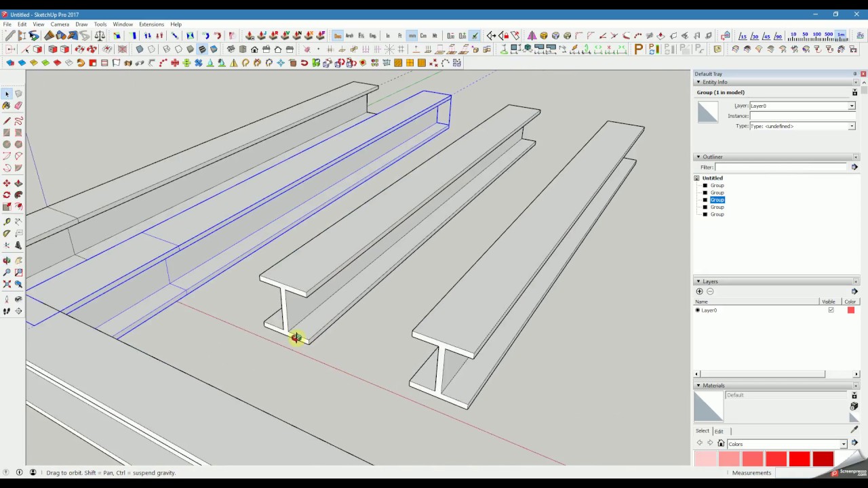Activate the Line pencil tool
Image resolution: width=868 pixels, height=488 pixels.
tap(7, 121)
